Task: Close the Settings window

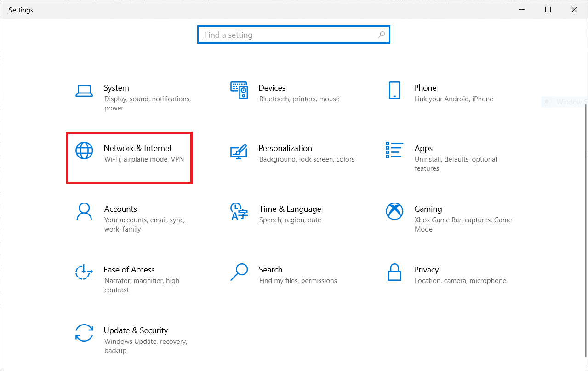Action: tap(574, 10)
